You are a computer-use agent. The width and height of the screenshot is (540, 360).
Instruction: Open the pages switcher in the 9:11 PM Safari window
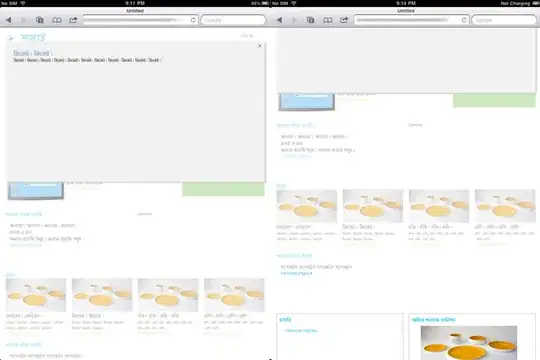[x=40, y=20]
